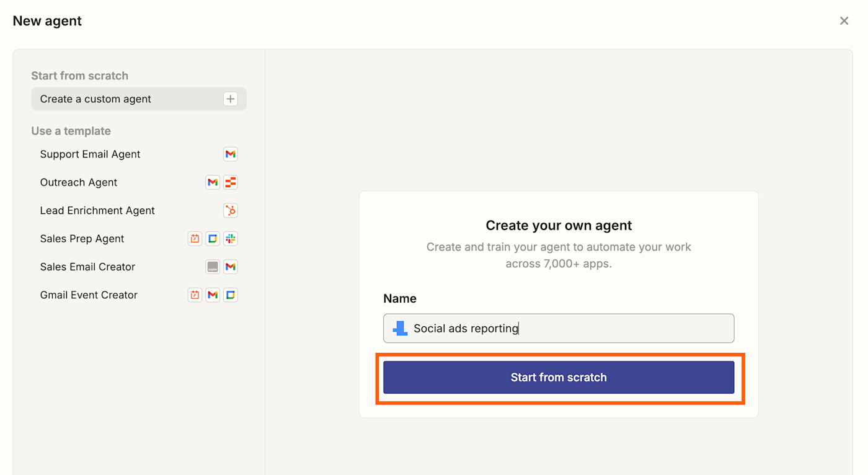This screenshot has width=868, height=475.
Task: Click the Gmail icon on Gmail Event Creator row
Action: point(213,295)
